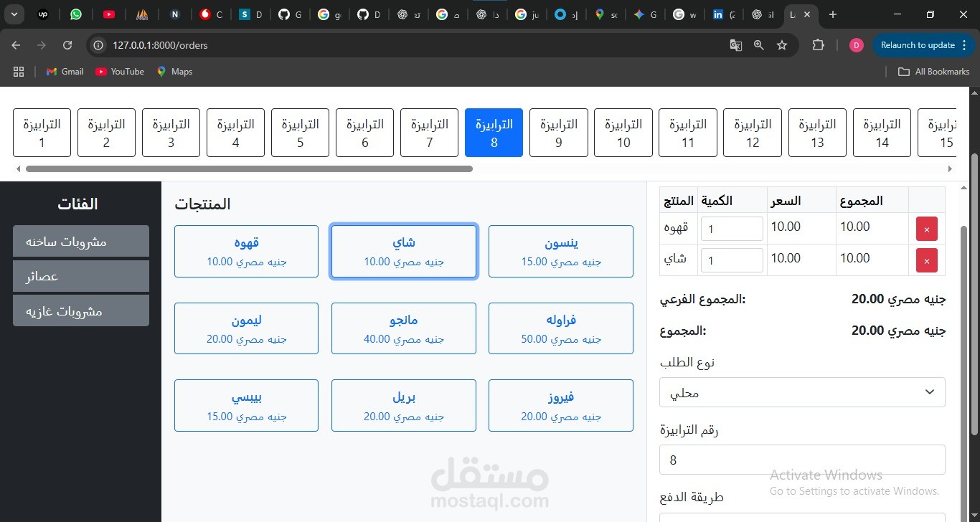Open the YouTube bookmark
The image size is (980, 522).
[120, 72]
